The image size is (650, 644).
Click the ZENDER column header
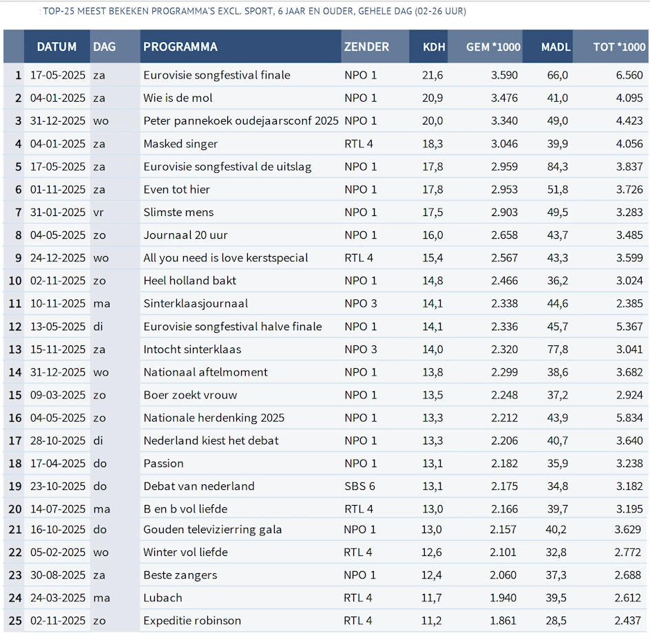pos(366,47)
